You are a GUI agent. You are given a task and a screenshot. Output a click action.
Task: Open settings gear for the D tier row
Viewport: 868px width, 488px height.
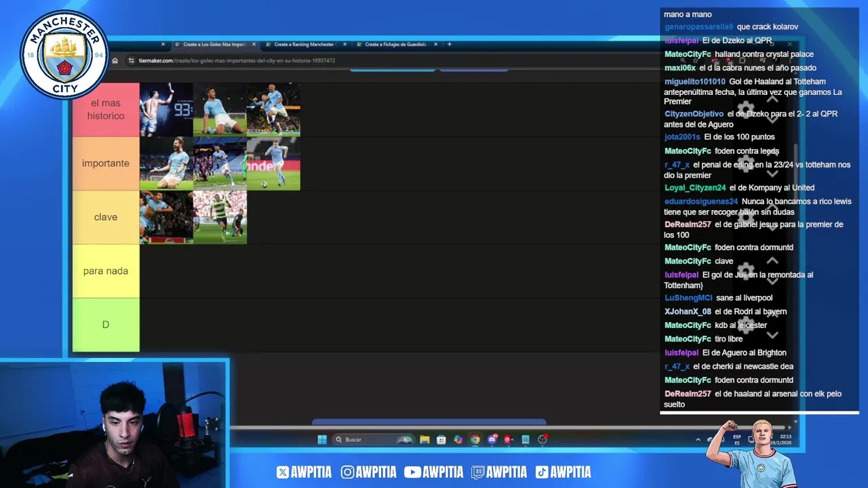click(x=746, y=325)
